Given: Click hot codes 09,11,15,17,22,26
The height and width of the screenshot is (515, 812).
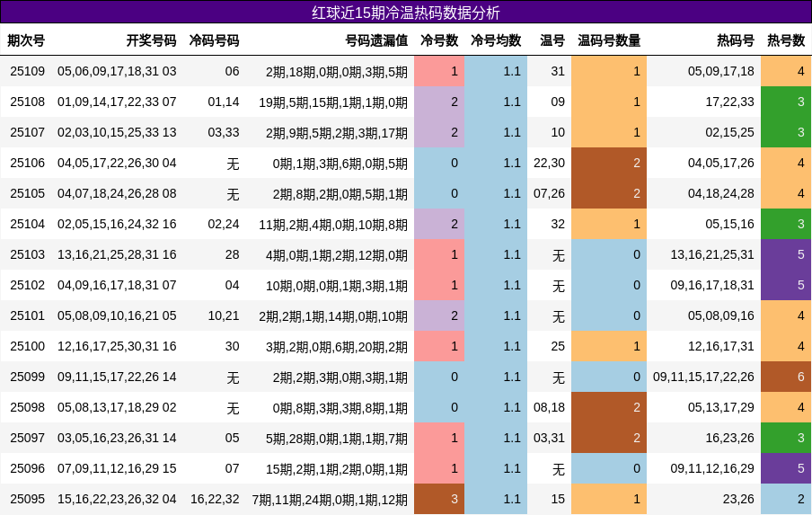Looking at the screenshot, I should [x=703, y=377].
